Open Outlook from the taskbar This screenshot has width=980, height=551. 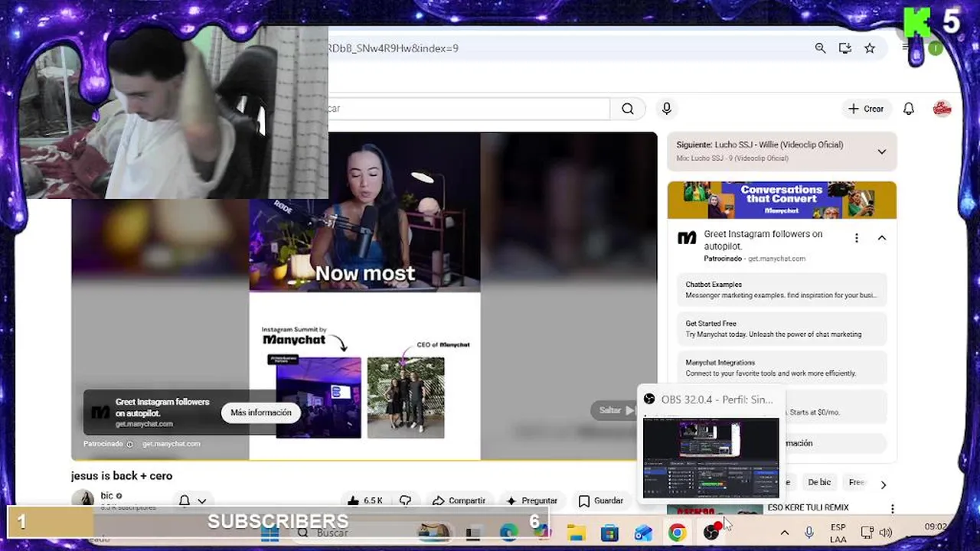[643, 533]
